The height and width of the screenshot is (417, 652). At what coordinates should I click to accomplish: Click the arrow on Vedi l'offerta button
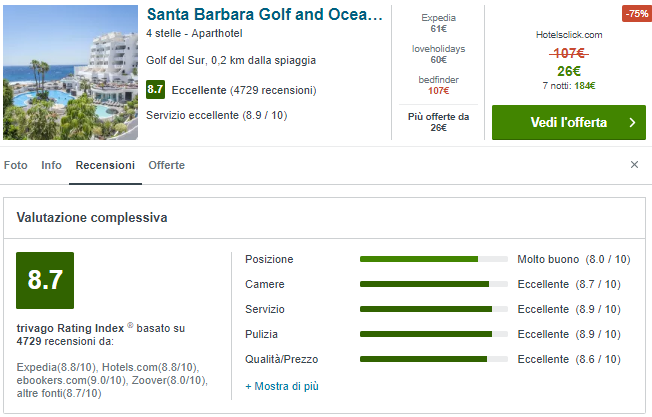(631, 123)
